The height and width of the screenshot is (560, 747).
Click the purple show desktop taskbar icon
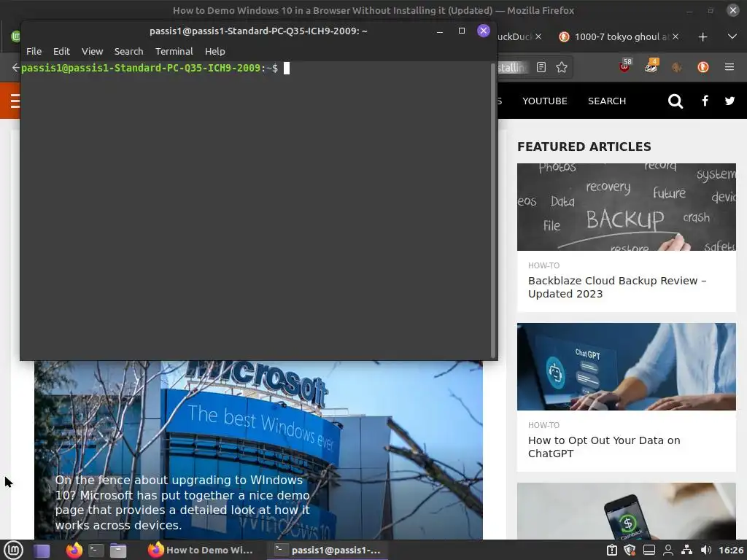pos(42,551)
